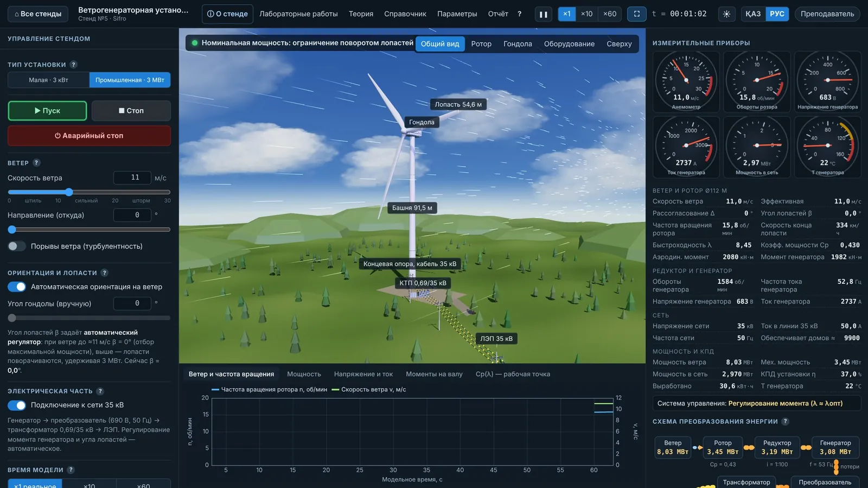The width and height of the screenshot is (868, 488).
Task: Click the Стоп button
Action: (x=131, y=111)
